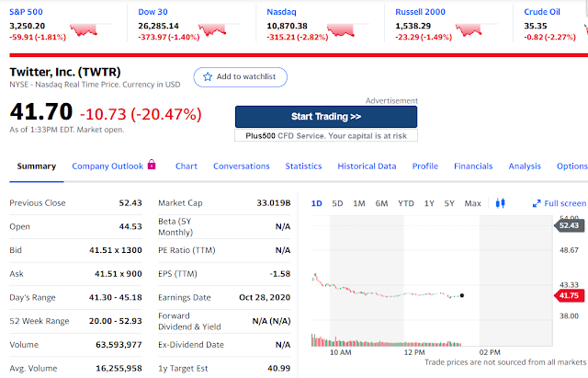Switch to the Company Outlook tab
The width and height of the screenshot is (588, 378).
(x=107, y=166)
